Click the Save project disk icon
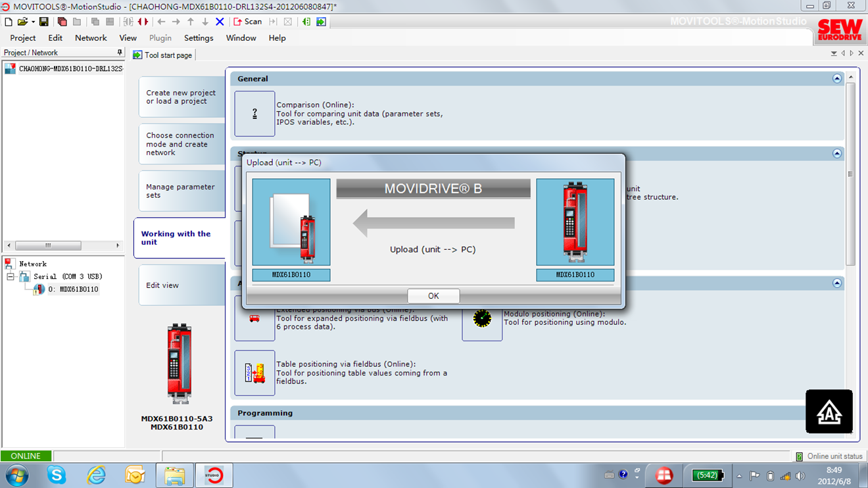 pos(44,22)
